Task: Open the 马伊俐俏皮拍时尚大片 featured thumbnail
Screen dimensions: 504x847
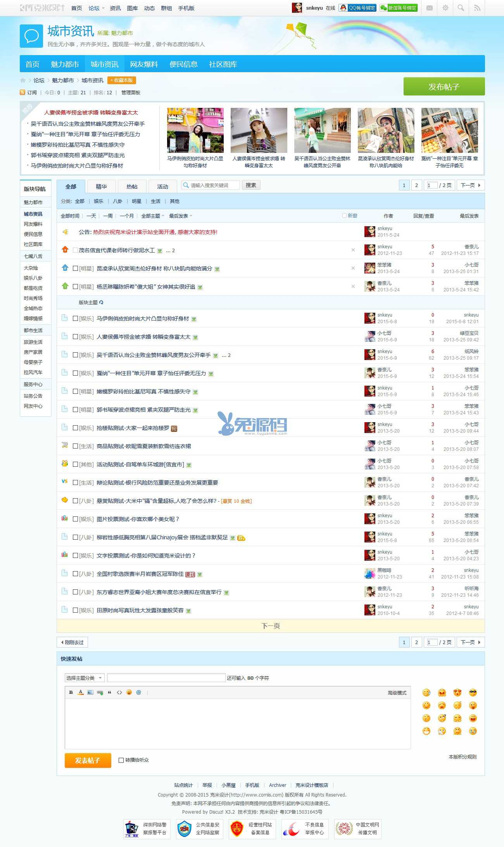Action: click(x=195, y=130)
